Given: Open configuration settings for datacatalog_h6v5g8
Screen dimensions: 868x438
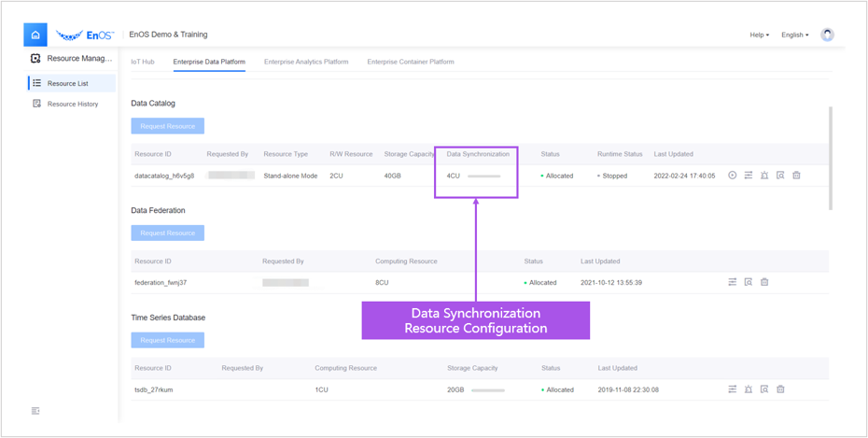Looking at the screenshot, I should pos(749,176).
